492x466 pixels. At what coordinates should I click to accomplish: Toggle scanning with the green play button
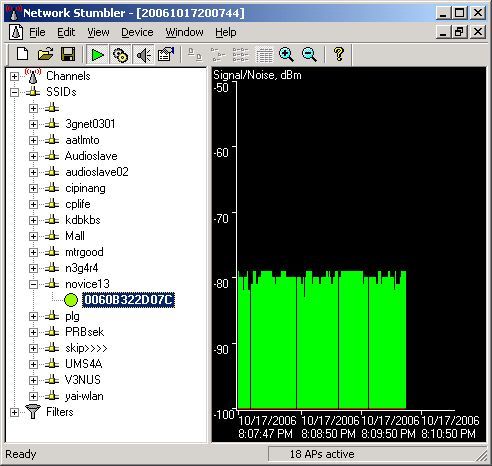97,55
